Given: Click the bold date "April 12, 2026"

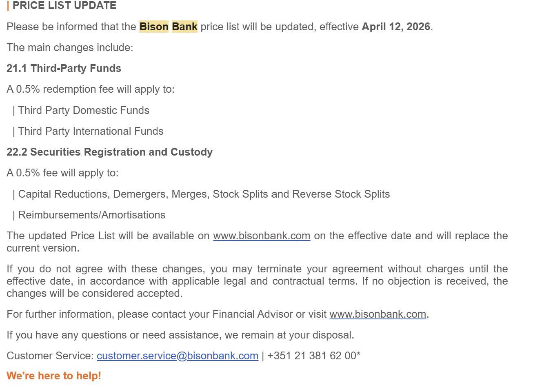Looking at the screenshot, I should coord(396,27).
